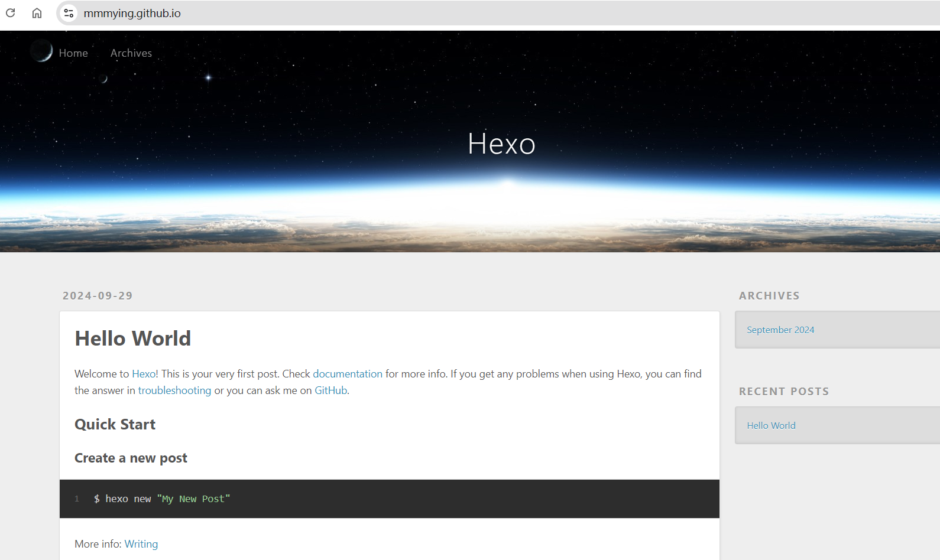Screen dimensions: 940x560
Task: Follow the GitHub link in the post
Action: 331,390
